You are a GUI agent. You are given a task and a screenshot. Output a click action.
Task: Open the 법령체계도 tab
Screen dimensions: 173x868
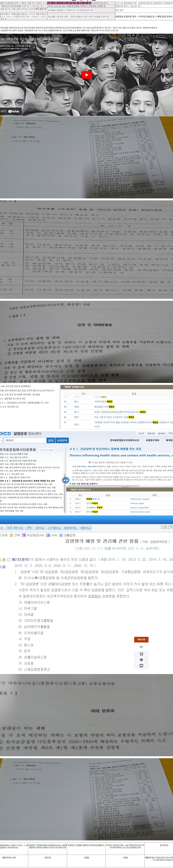pos(71,528)
